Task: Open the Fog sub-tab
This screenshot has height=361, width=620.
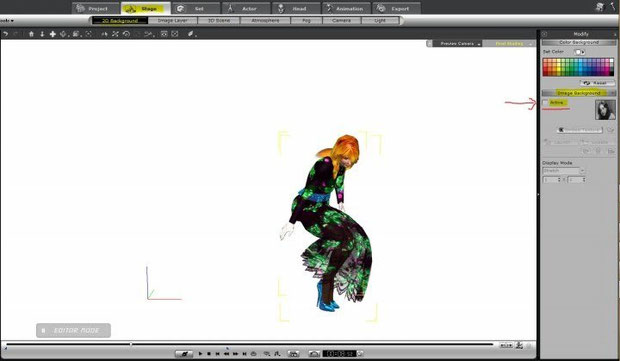Action: 306,21
